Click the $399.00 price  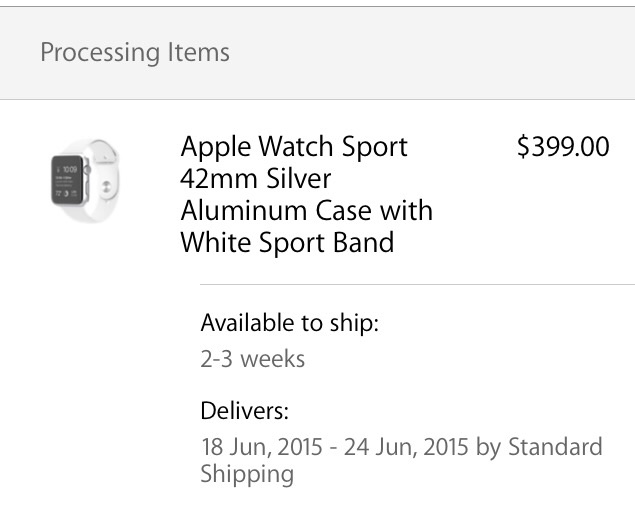point(562,147)
